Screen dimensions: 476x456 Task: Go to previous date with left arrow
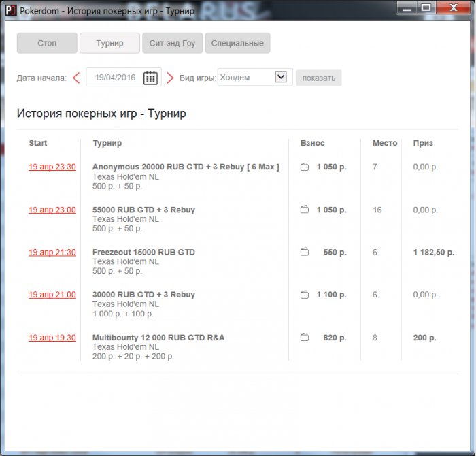pos(76,78)
